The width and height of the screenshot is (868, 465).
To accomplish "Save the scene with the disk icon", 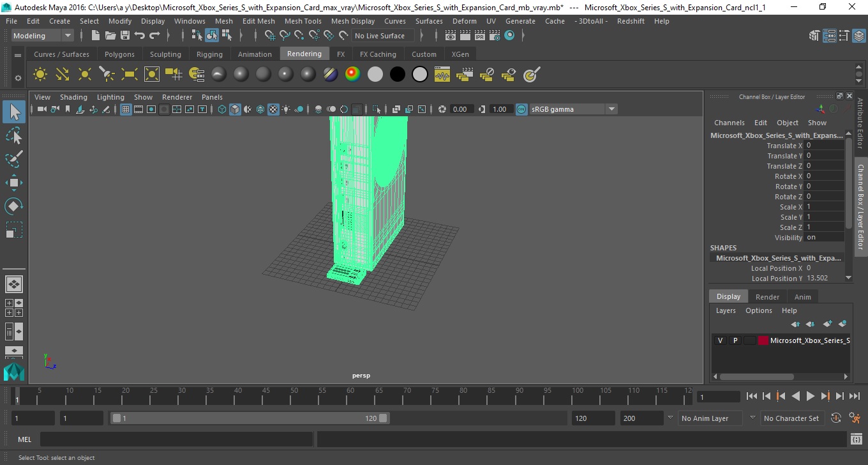I will point(125,36).
